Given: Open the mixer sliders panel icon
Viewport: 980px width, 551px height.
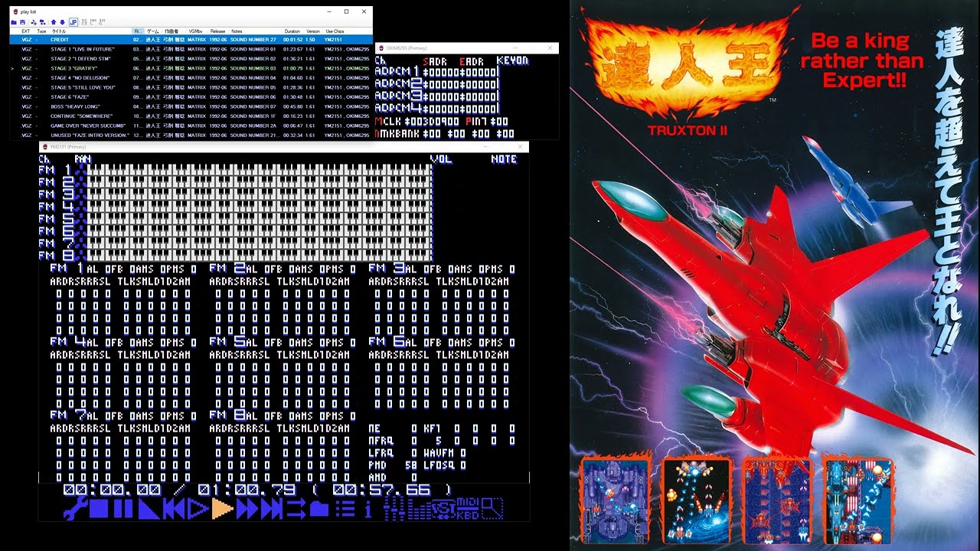Looking at the screenshot, I should (x=394, y=507).
